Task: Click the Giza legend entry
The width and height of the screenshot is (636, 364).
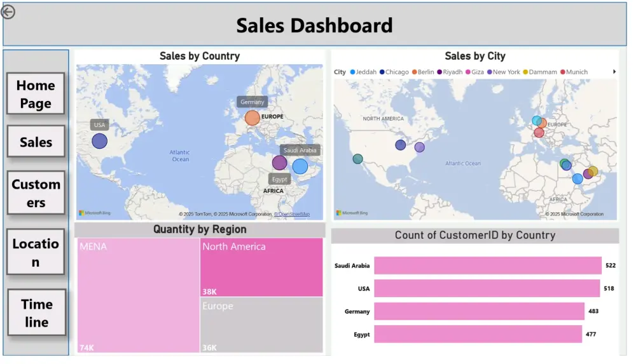Action: click(474, 72)
